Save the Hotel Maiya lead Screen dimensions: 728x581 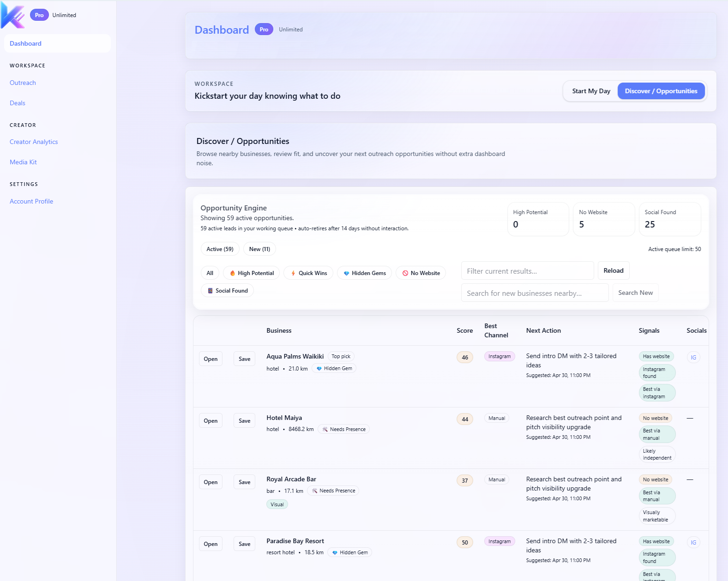[x=244, y=421]
